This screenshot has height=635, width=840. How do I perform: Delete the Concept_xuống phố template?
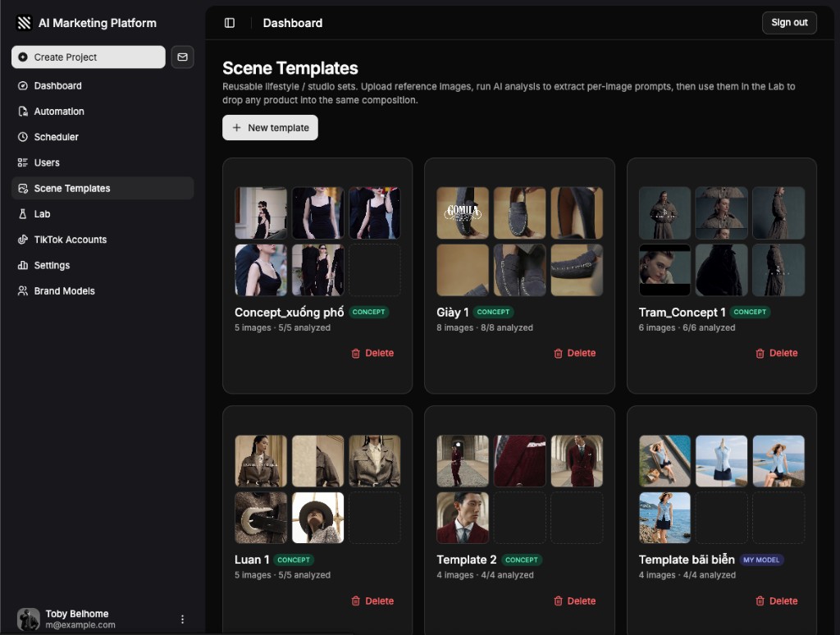pos(373,353)
